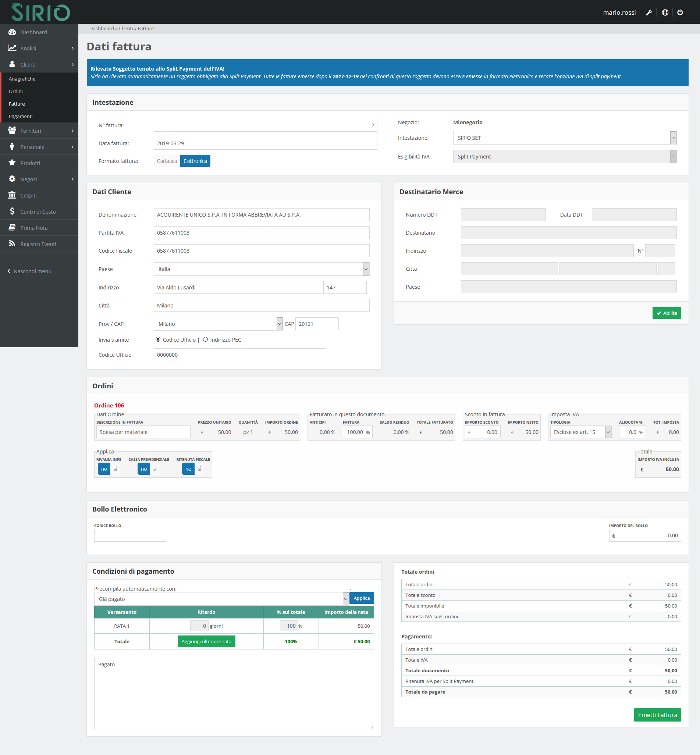Open Pagamenti in the Clienti submenu

(x=21, y=116)
